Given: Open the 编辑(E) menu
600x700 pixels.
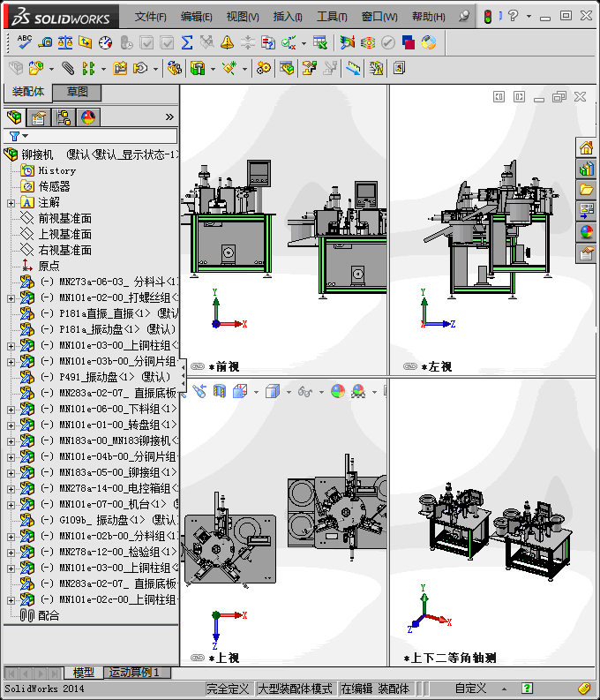Looking at the screenshot, I should pyautogui.click(x=196, y=17).
